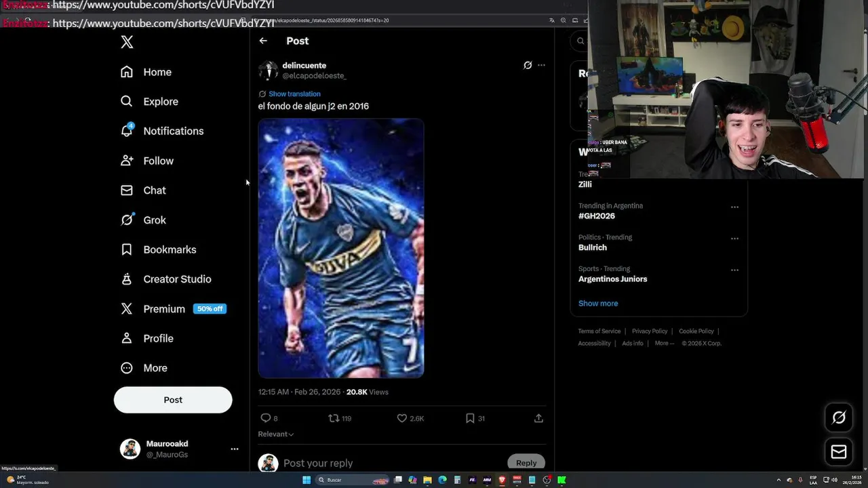Image resolution: width=868 pixels, height=488 pixels.
Task: Open the #GH2026 trending topic
Action: (597, 216)
